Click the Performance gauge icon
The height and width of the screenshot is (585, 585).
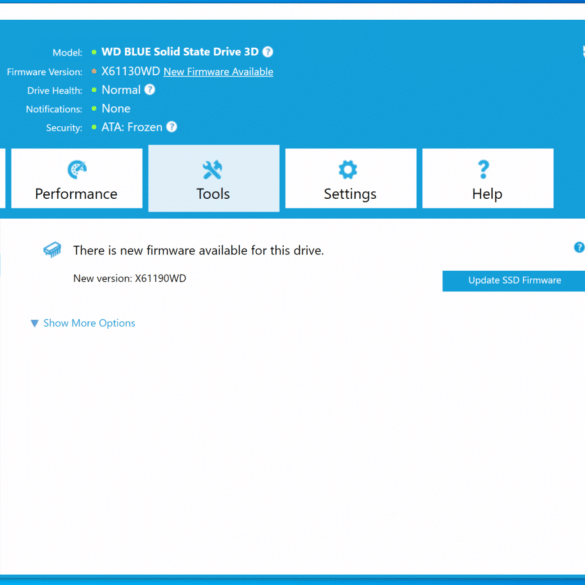point(77,170)
